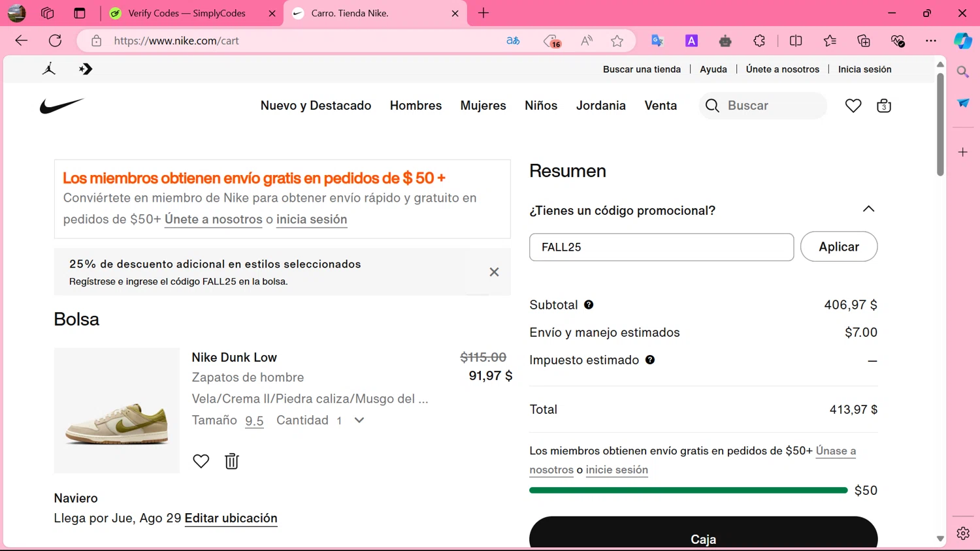Click the Aplicar promo code button
This screenshot has height=551, width=980.
(839, 247)
